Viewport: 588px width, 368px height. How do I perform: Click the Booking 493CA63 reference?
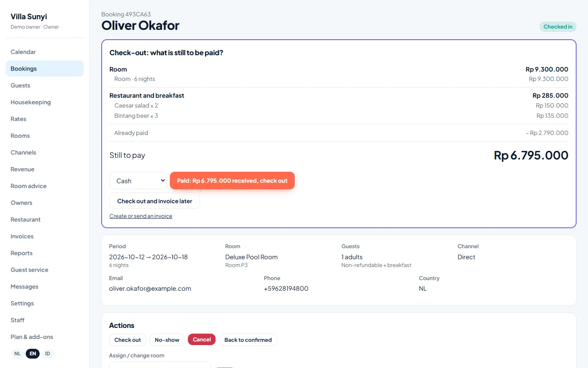126,14
